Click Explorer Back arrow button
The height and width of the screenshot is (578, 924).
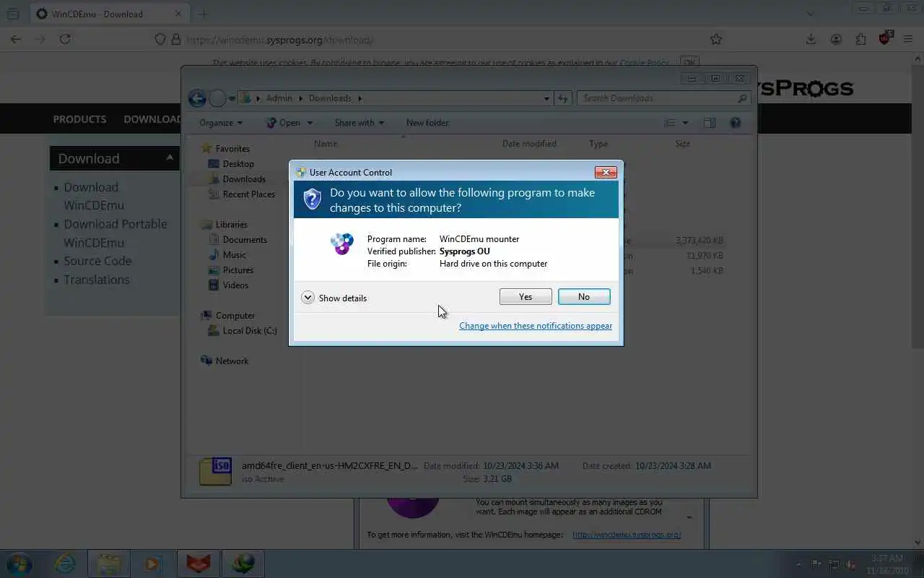coord(197,98)
